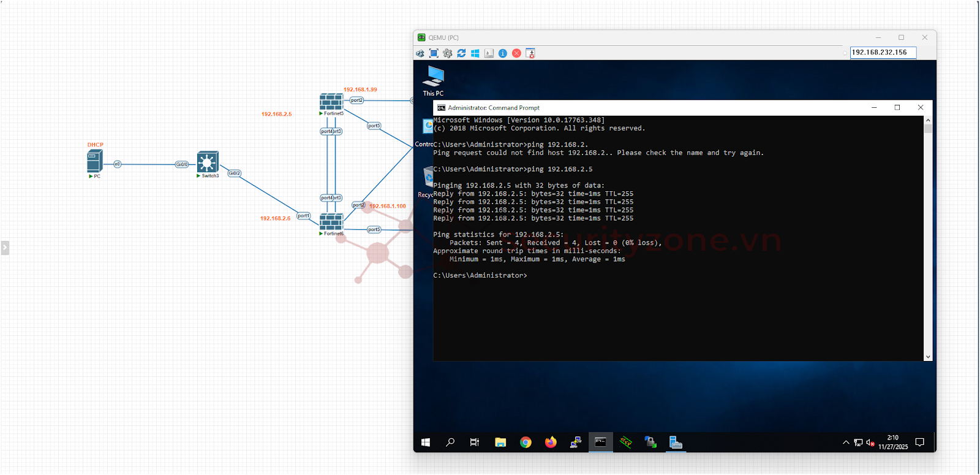
Task: Open the taskbar clock showing 2:10
Action: (x=892, y=442)
